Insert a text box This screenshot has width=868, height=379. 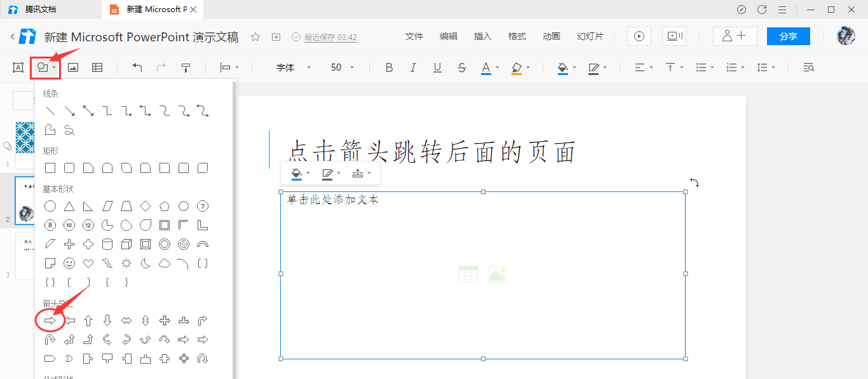coord(17,67)
